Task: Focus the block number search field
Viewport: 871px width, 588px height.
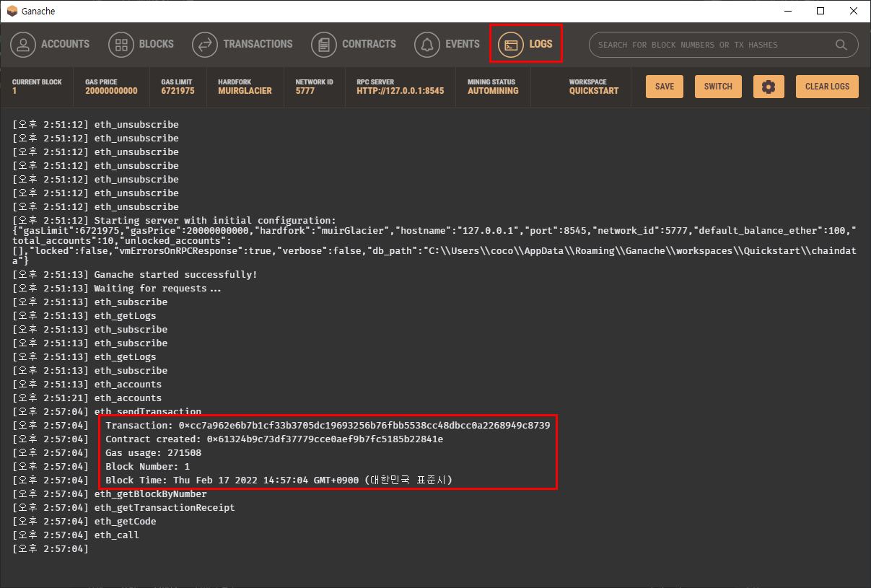Action: (724, 45)
